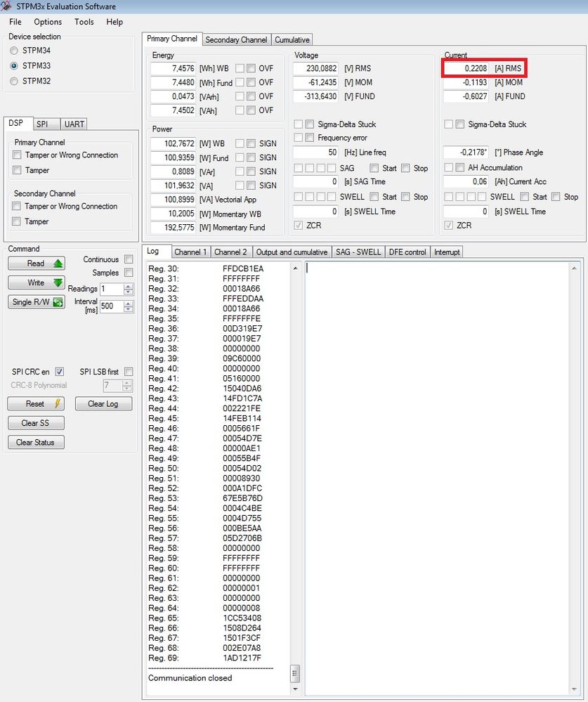This screenshot has height=702, width=588.
Task: Click the Readings input field
Action: pos(112,290)
